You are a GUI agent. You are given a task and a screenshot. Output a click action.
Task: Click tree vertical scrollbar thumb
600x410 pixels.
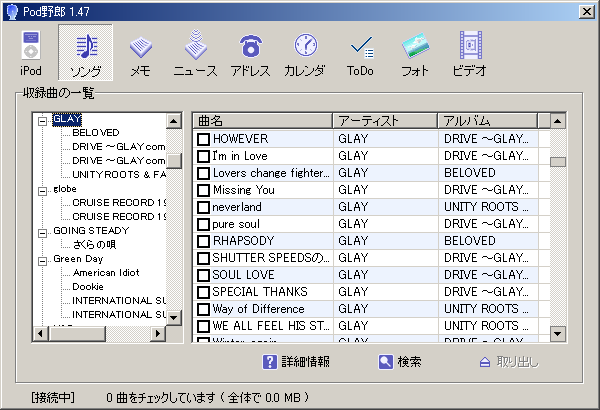click(174, 160)
